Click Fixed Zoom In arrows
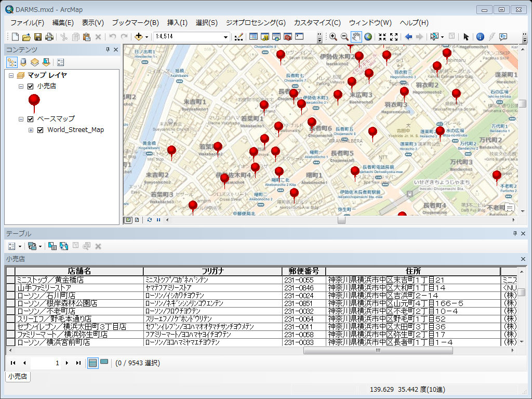Image resolution: width=532 pixels, height=399 pixels. (382, 37)
